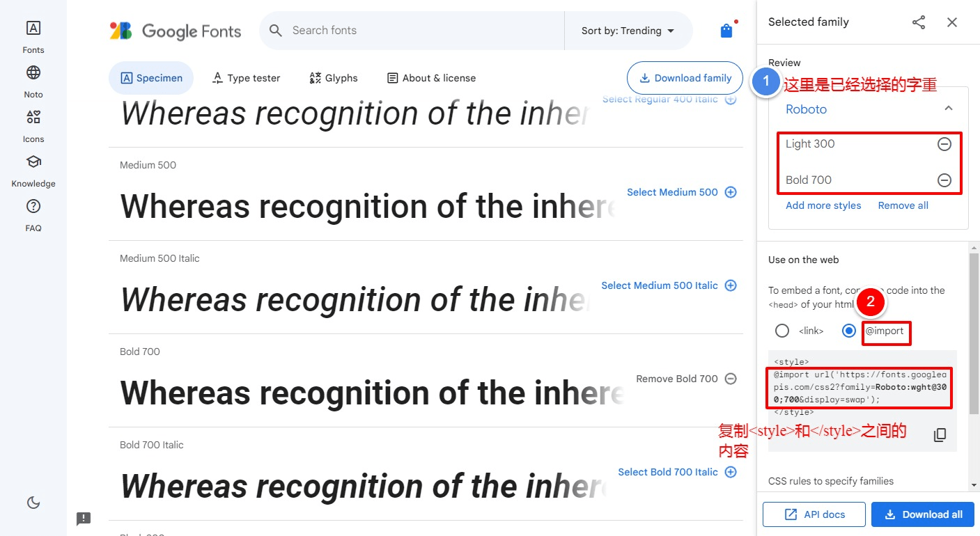The width and height of the screenshot is (980, 536).
Task: Copy the embed code with copy icon
Action: [940, 435]
